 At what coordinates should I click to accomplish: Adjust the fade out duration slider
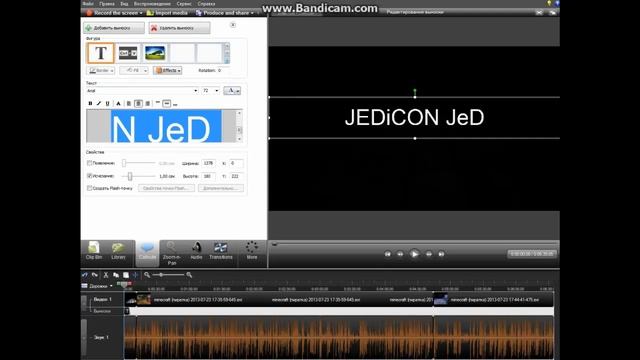[130, 176]
